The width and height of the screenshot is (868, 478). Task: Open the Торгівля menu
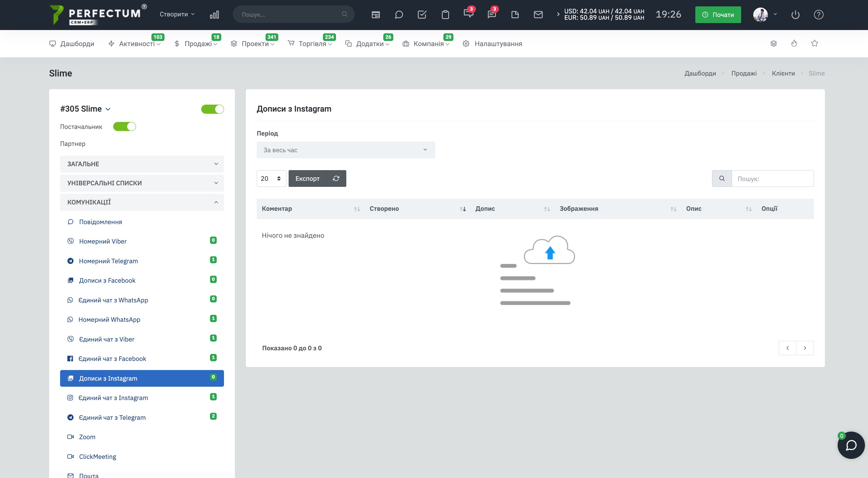[310, 44]
